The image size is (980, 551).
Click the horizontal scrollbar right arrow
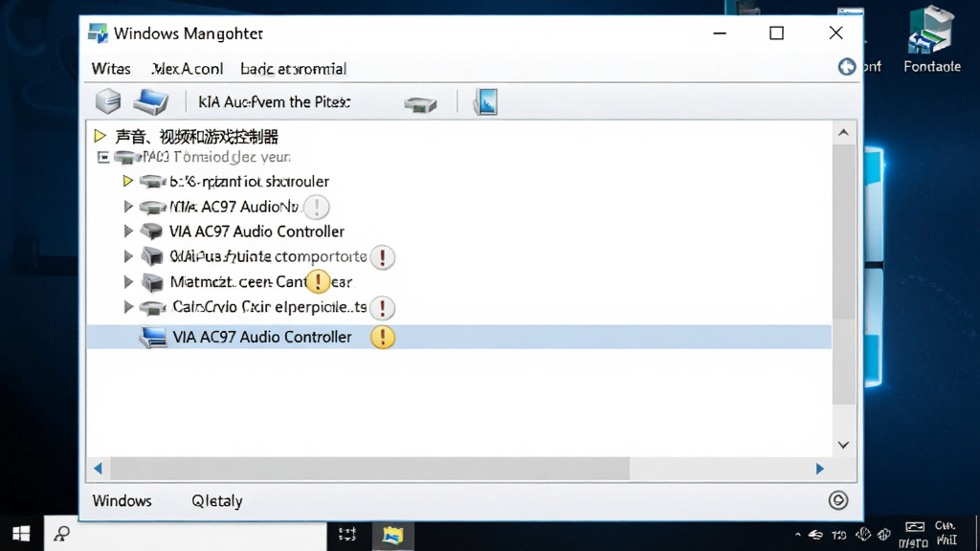tap(819, 469)
